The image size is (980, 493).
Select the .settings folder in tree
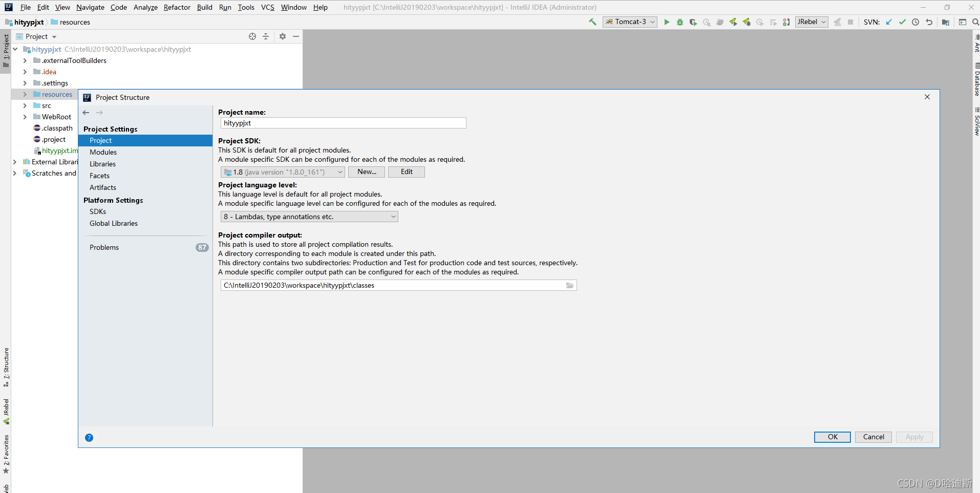[x=51, y=83]
